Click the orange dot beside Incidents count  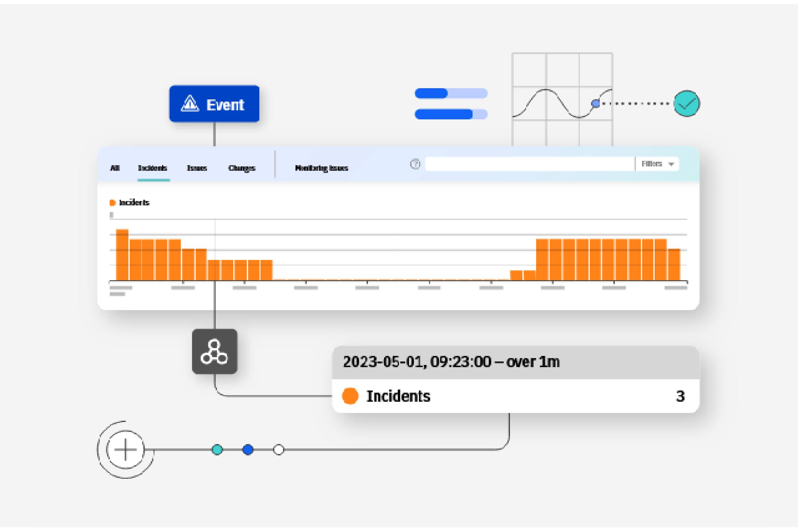pos(350,396)
